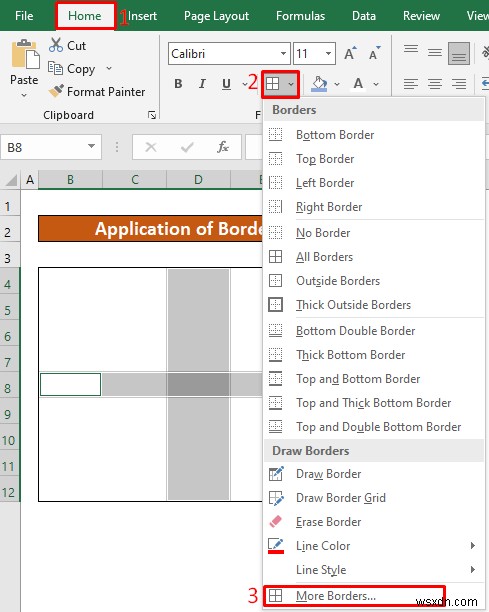Image resolution: width=489 pixels, height=612 pixels.
Task: Open the Font Color dropdown arrow
Action: click(376, 84)
